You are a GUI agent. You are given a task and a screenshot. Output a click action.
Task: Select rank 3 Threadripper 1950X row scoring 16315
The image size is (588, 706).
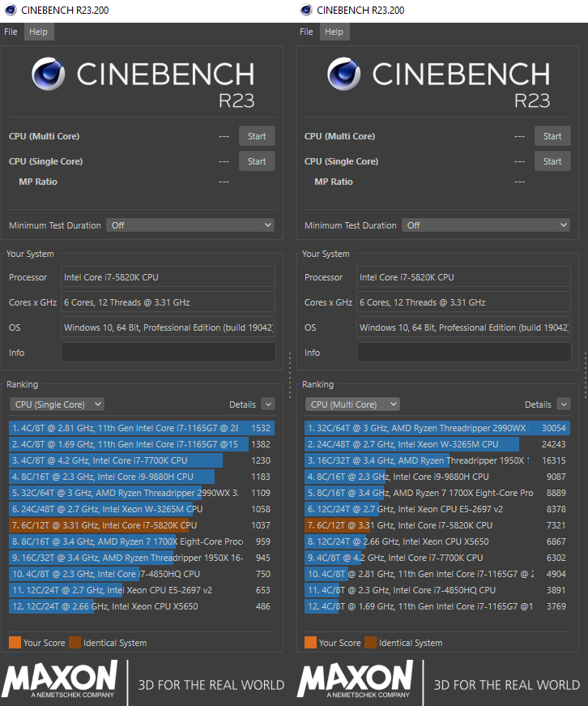click(x=437, y=460)
